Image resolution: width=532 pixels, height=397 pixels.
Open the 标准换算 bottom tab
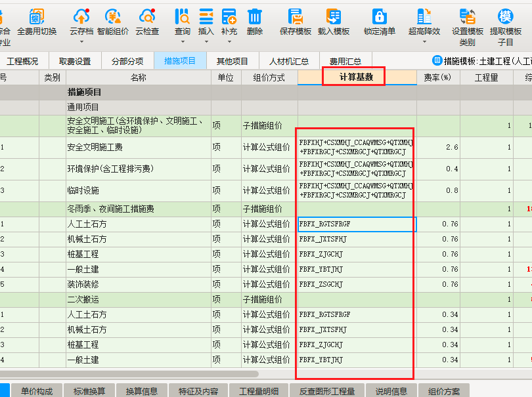[89, 391]
